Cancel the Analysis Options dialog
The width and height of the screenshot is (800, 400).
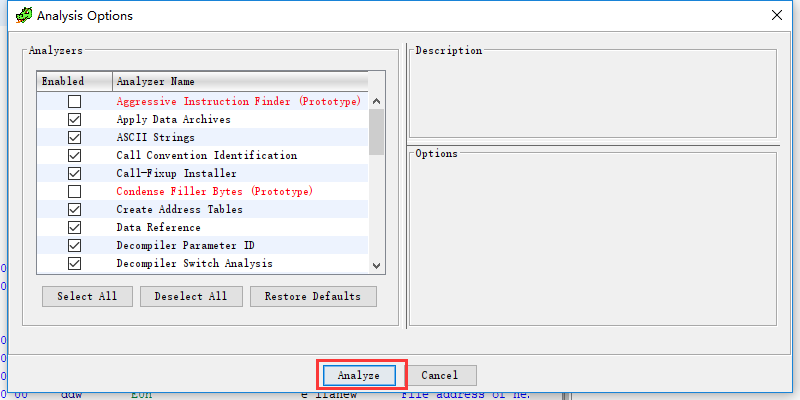440,375
